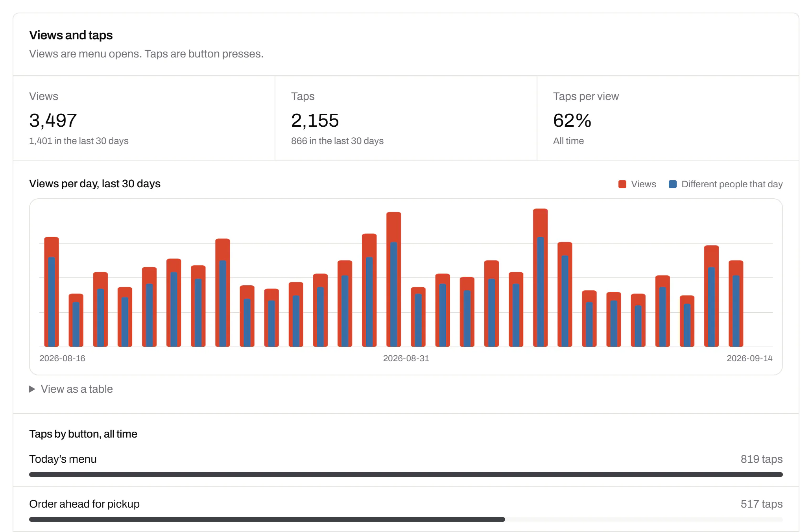Click the "2,155" taps total

tap(315, 120)
